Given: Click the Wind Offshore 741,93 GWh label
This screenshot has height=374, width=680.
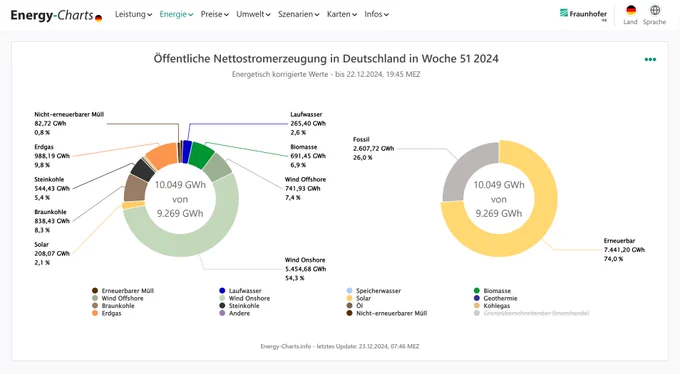Looking at the screenshot, I should click(x=305, y=188).
